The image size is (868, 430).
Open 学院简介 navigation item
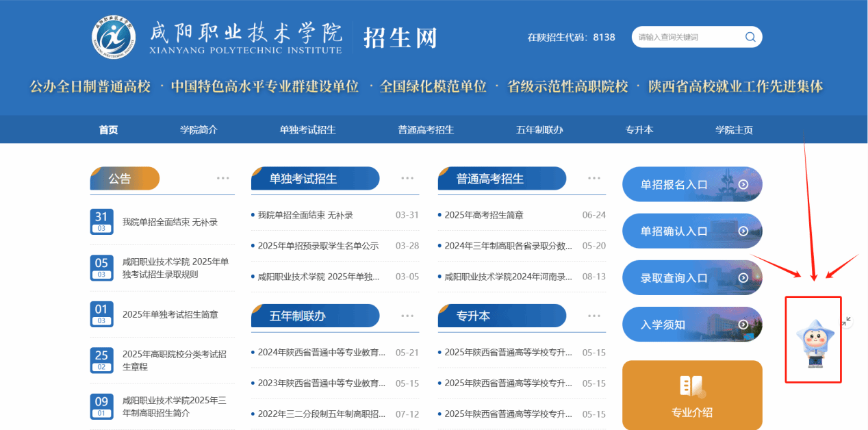(x=199, y=130)
